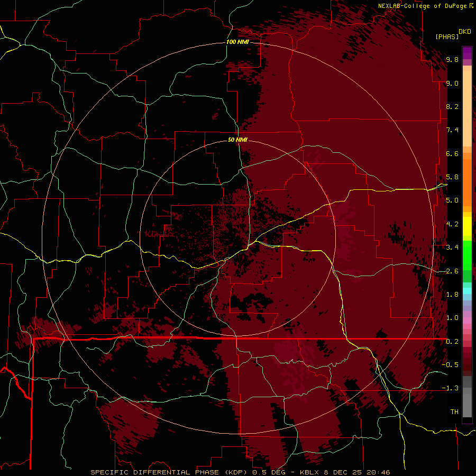Select the 1.8 legend value
This screenshot has width=476, height=476.
[x=452, y=295]
